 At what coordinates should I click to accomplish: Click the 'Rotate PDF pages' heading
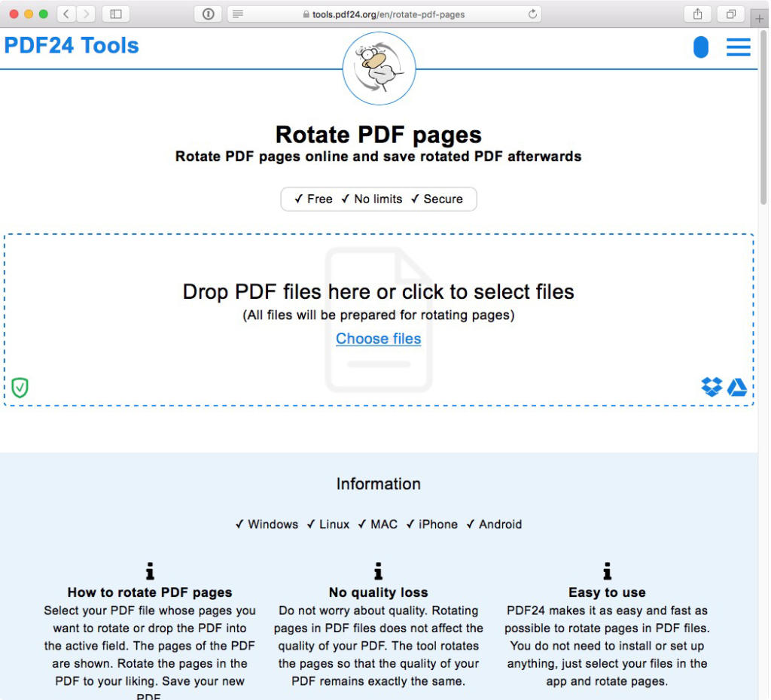pos(378,135)
